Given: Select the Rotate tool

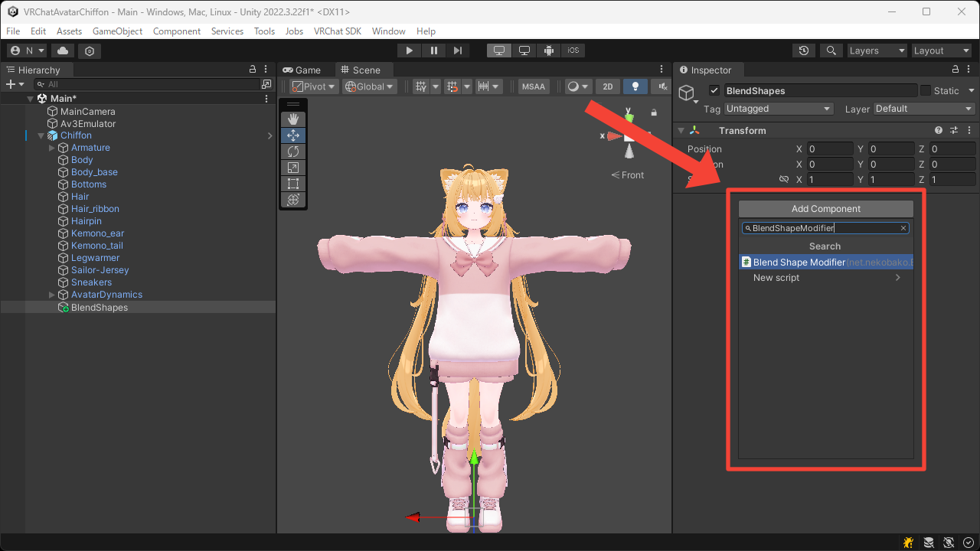Looking at the screenshot, I should point(292,152).
